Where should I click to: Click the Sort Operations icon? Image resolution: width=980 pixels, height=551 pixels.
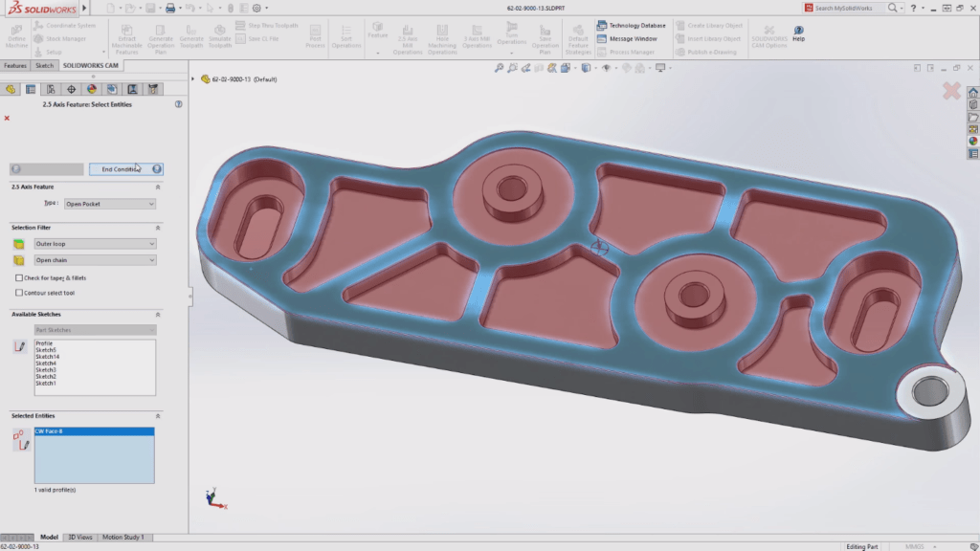pos(346,33)
